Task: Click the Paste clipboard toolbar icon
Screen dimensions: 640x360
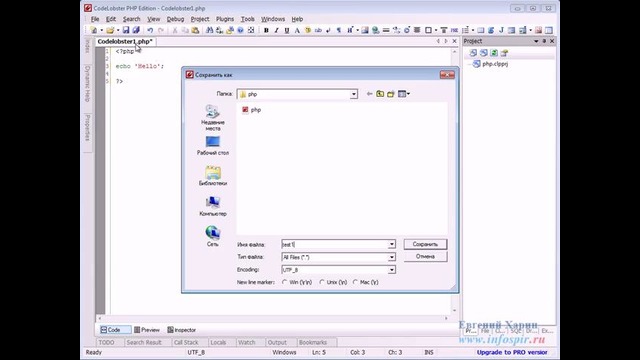Action: point(196,30)
